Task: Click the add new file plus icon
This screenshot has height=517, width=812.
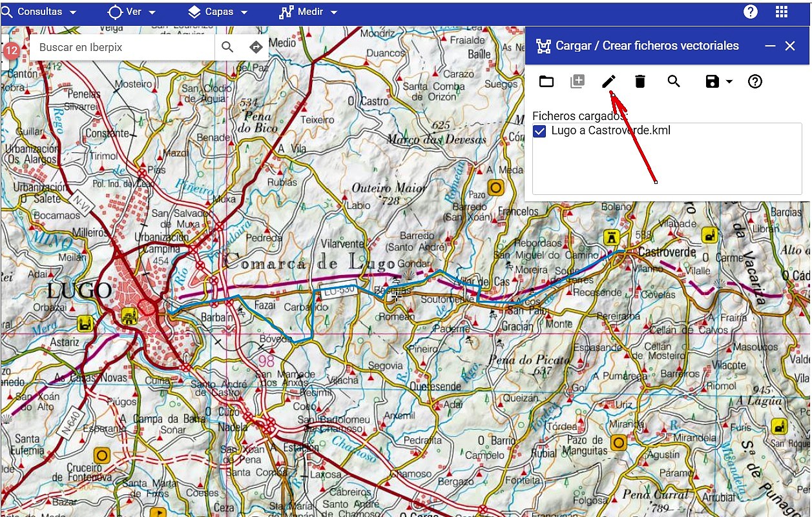Action: [x=578, y=81]
